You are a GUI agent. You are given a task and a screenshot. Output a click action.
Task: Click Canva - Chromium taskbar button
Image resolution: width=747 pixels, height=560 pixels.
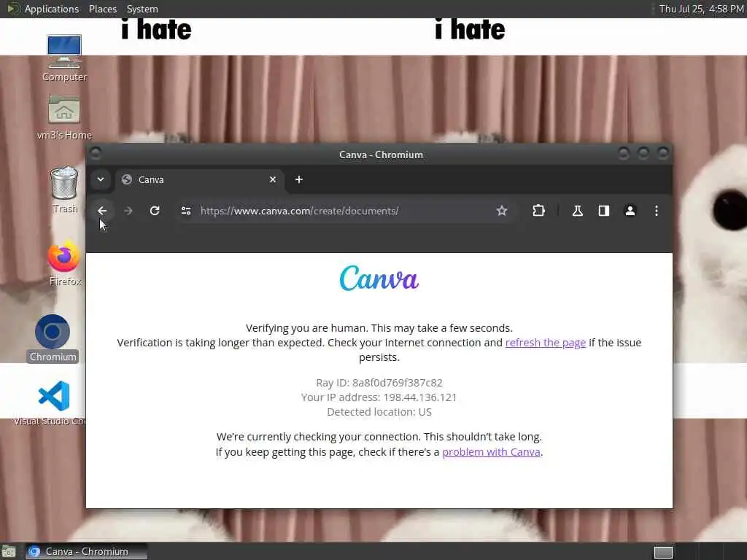86,551
